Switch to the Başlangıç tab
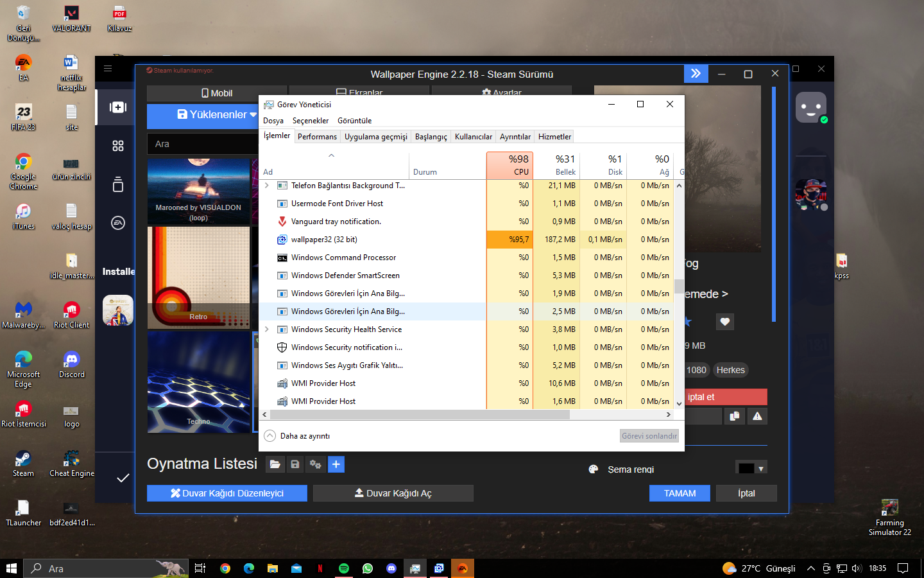924x578 pixels. (431, 137)
